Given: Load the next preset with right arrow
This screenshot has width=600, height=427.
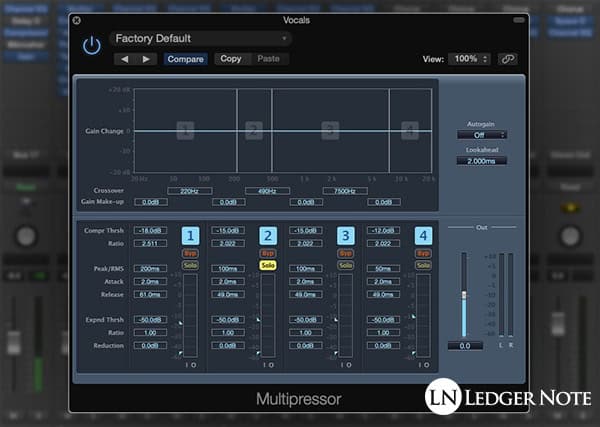Looking at the screenshot, I should coord(146,59).
